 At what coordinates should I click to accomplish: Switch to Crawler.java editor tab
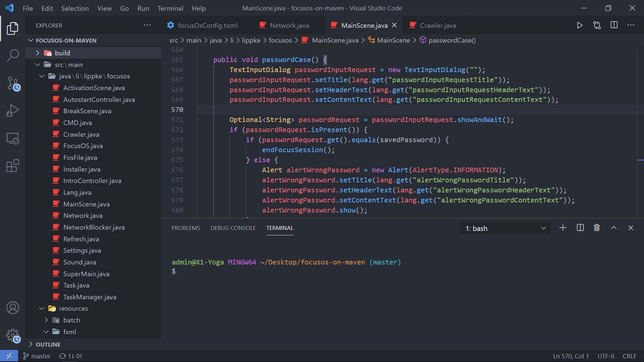click(x=437, y=25)
